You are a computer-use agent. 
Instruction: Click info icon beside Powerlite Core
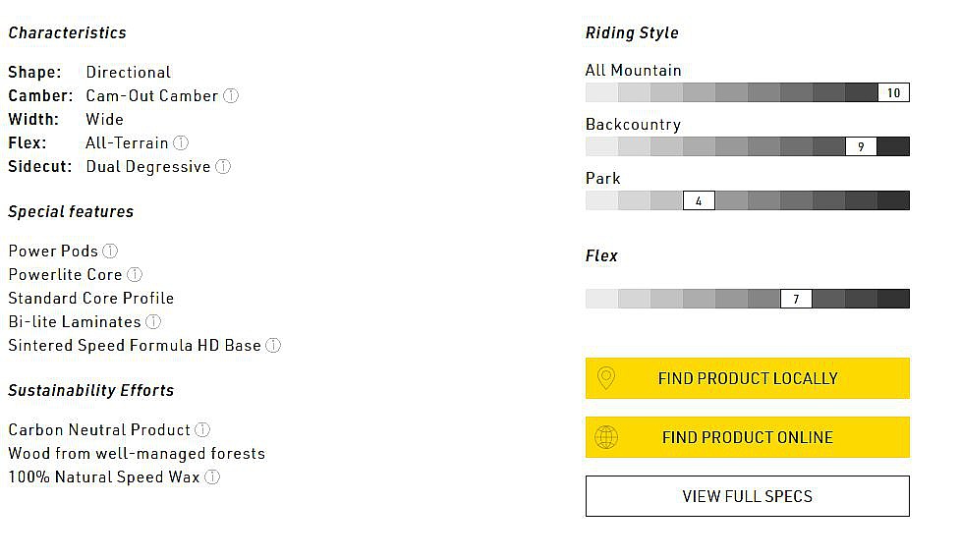coord(135,275)
